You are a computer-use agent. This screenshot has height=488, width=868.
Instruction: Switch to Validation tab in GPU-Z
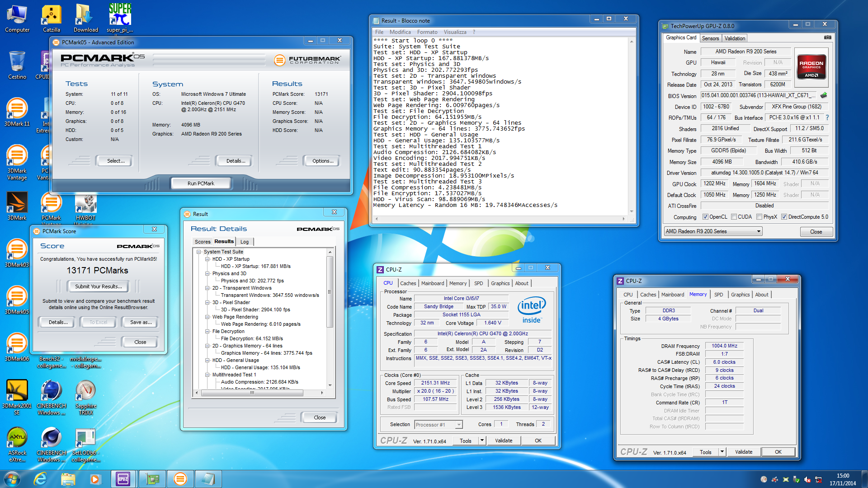(735, 38)
